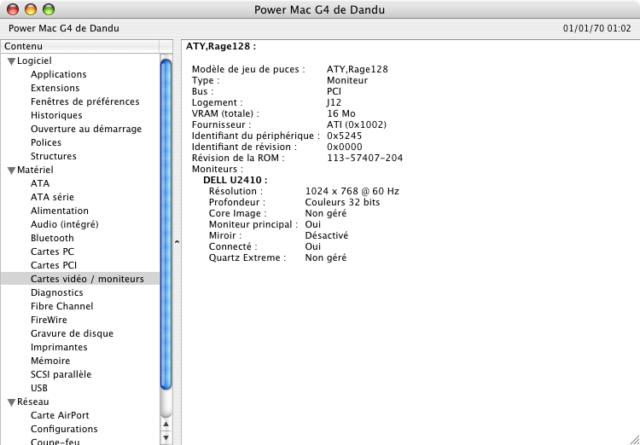Show Bluetooth hardware information
The height and width of the screenshot is (445, 640).
tap(52, 238)
